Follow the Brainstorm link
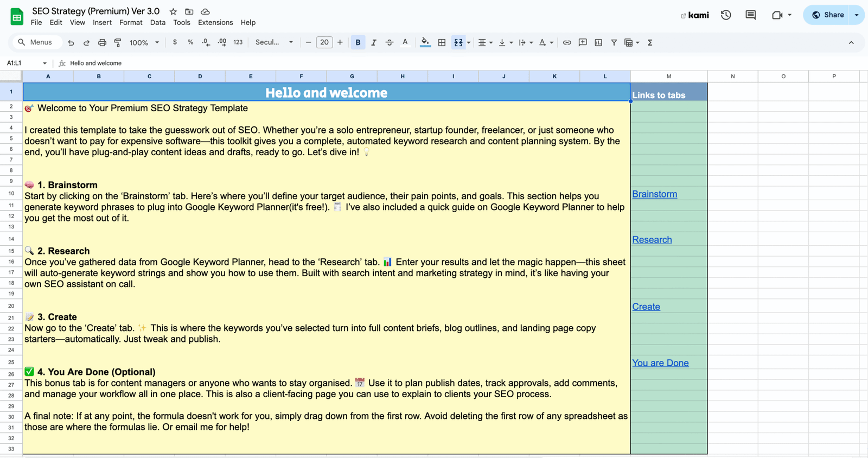Screen dimensions: 868x458 pos(654,194)
